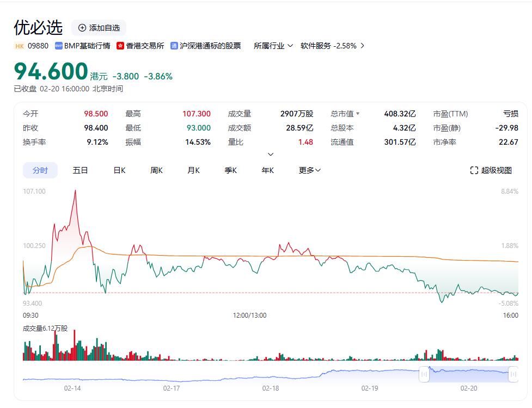Click the 成交额 value 28.59亿
The height and width of the screenshot is (408, 532).
click(x=299, y=128)
